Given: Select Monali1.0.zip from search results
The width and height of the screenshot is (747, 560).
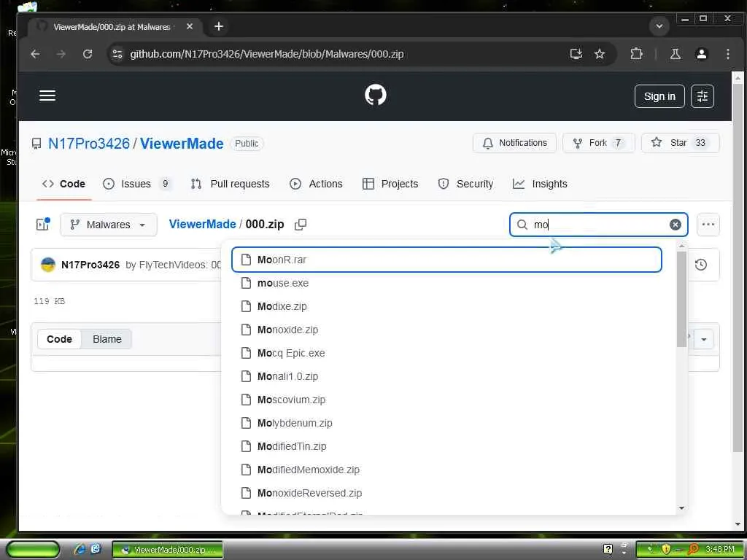Looking at the screenshot, I should point(446,376).
